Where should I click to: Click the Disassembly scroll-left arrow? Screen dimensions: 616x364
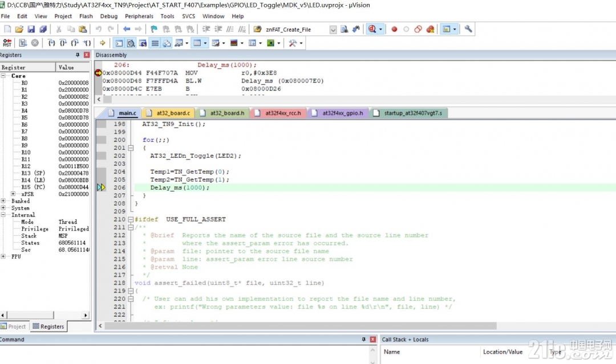click(x=99, y=99)
